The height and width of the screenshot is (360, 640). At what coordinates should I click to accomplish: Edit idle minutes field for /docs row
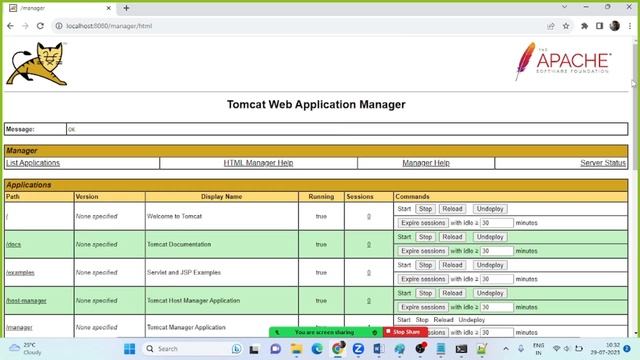497,251
